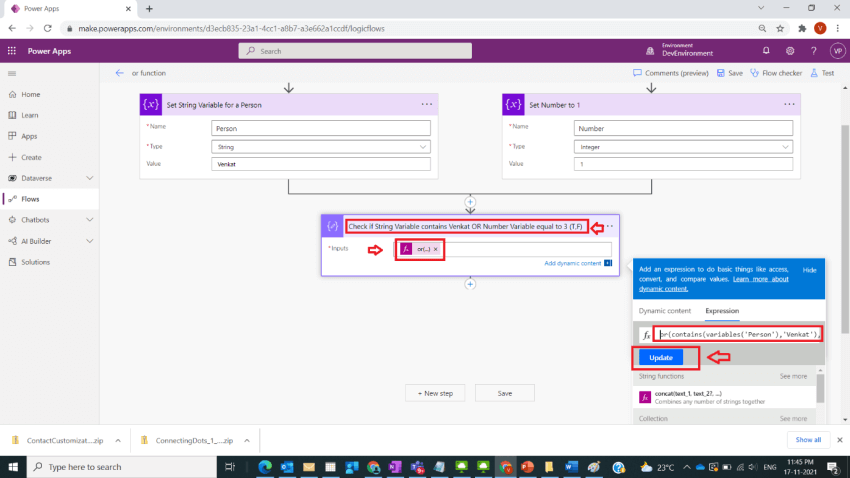Open Edge from taskbar
Viewport: 850px width, 478px height.
pos(265,467)
